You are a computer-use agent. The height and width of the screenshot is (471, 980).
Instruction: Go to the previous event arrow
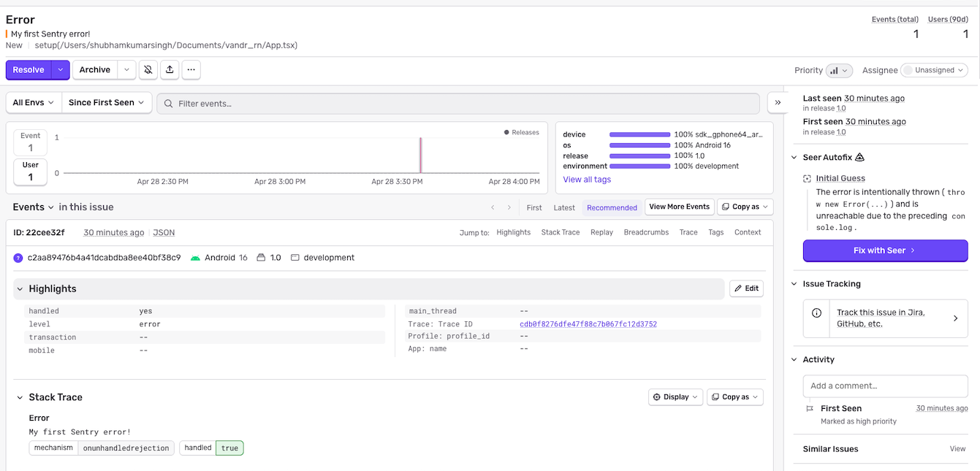493,208
